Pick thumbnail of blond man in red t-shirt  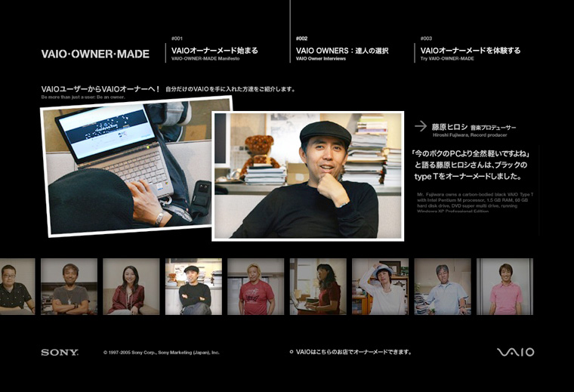[x=255, y=286]
